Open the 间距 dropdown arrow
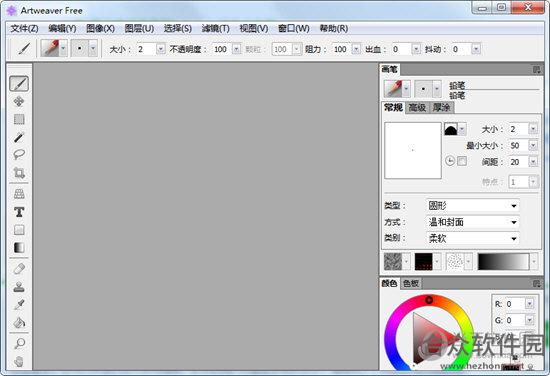Image resolution: width=550 pixels, height=376 pixels. pos(533,162)
